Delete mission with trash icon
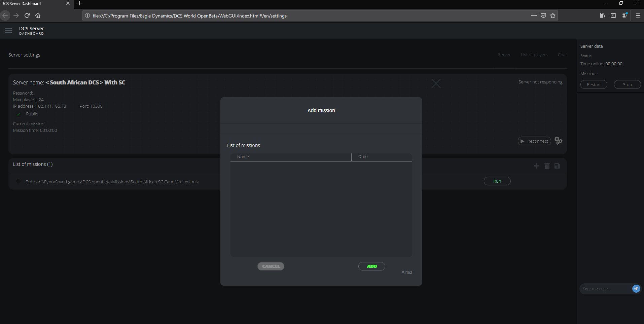The height and width of the screenshot is (324, 644). (x=547, y=166)
